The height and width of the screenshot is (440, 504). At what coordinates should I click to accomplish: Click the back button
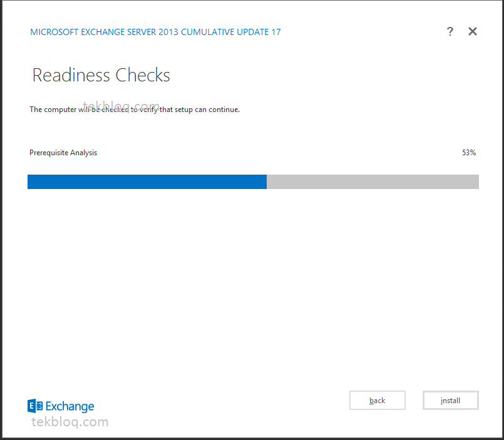378,400
